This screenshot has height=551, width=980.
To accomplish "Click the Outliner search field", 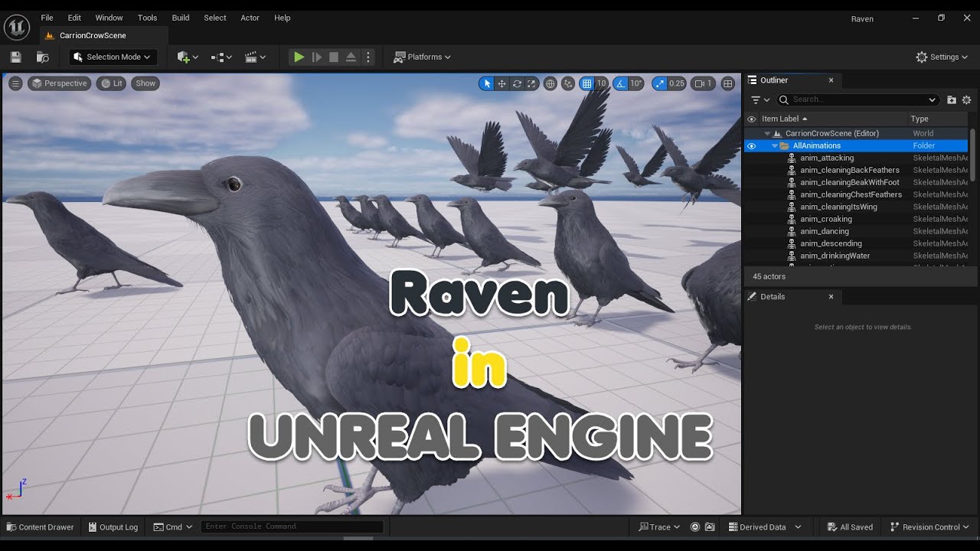I will point(857,99).
